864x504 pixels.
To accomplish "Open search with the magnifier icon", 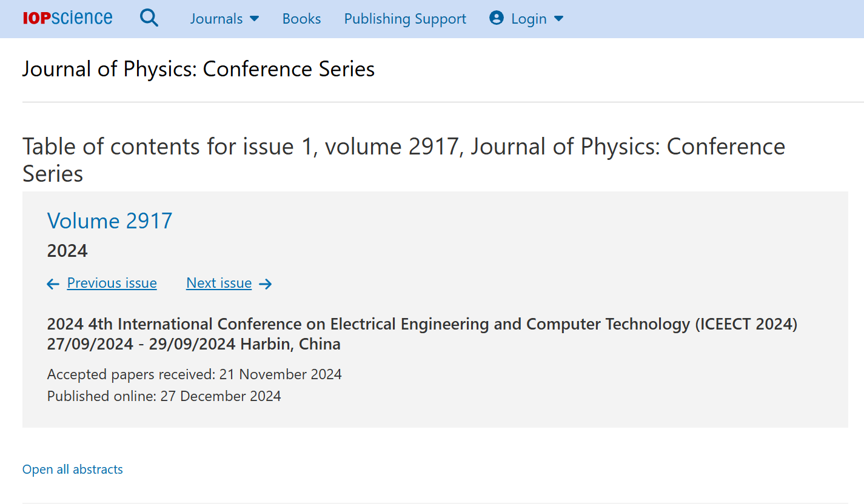I will pos(149,18).
